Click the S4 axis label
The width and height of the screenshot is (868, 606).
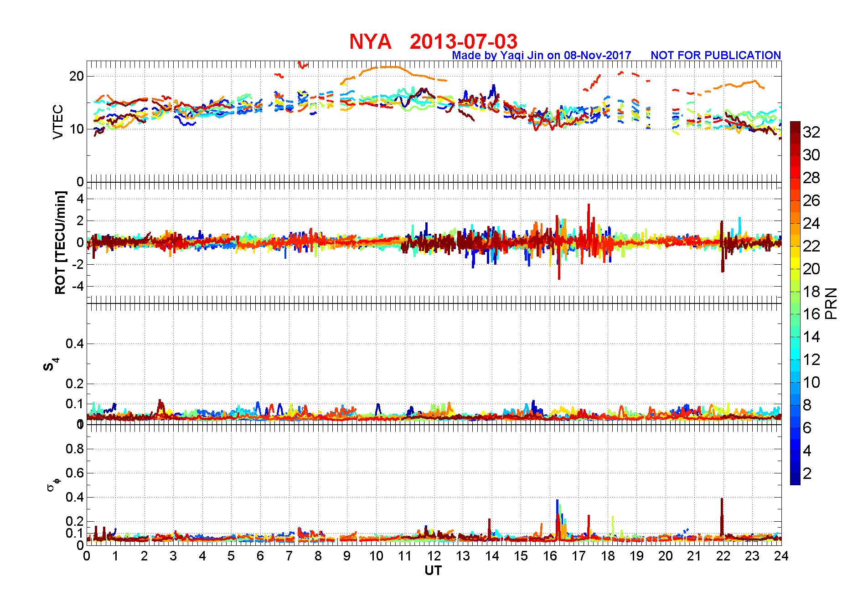click(51, 365)
